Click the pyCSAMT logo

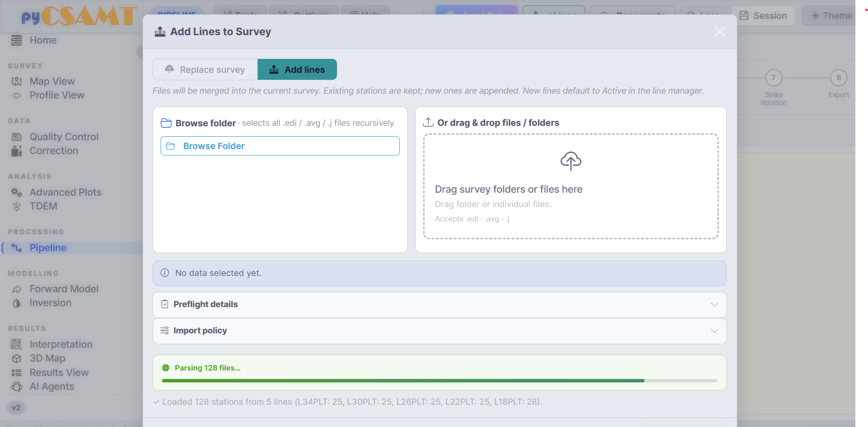coord(79,16)
